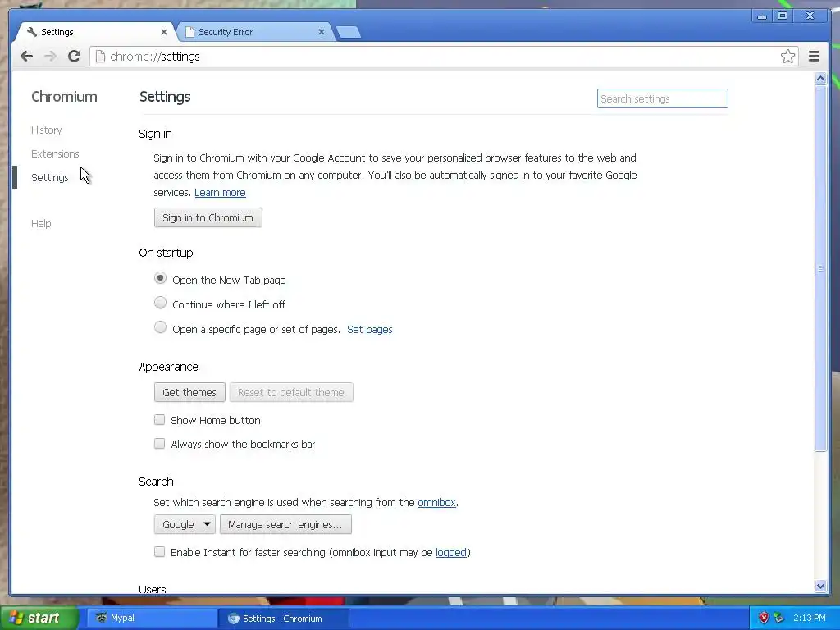Click the red shield tray icon
840x630 pixels.
coord(764,618)
